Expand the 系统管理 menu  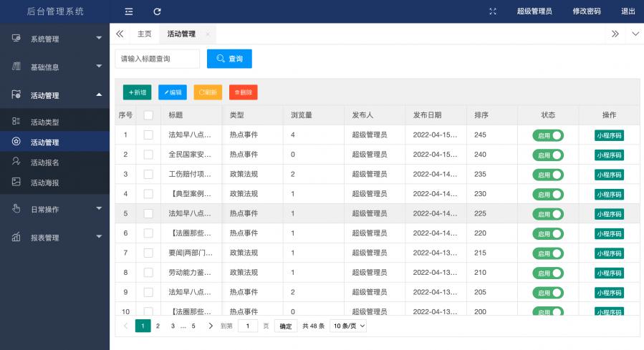point(54,39)
